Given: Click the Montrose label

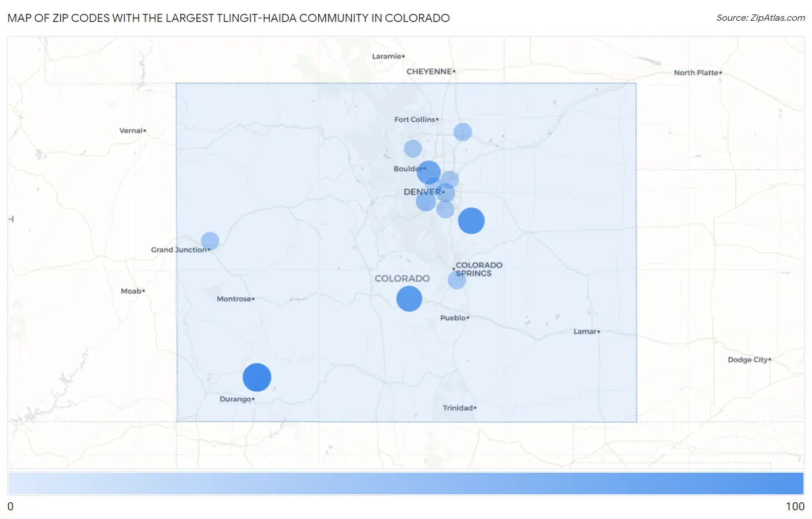Looking at the screenshot, I should pyautogui.click(x=234, y=299).
